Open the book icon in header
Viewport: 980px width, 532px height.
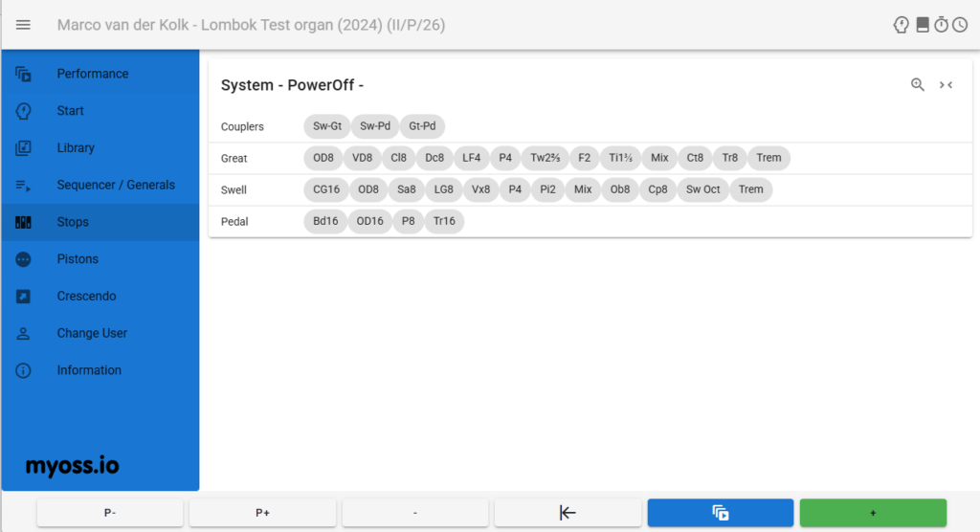tap(923, 24)
